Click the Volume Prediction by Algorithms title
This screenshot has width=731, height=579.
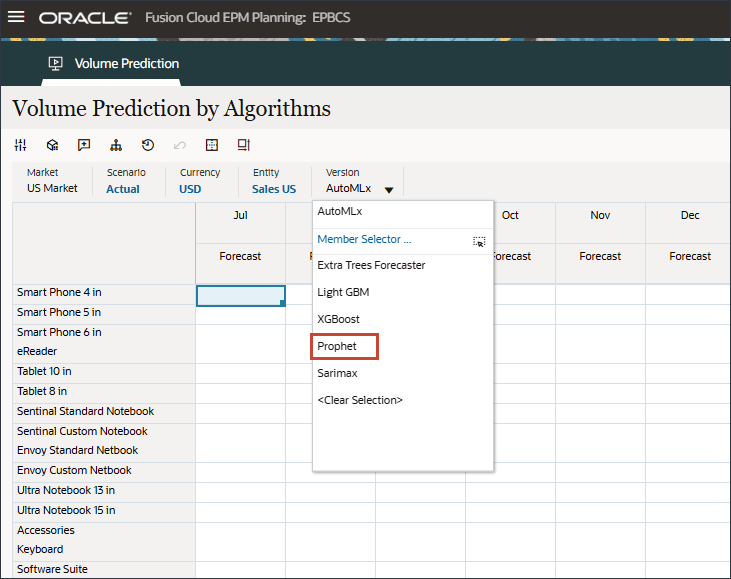pyautogui.click(x=172, y=110)
